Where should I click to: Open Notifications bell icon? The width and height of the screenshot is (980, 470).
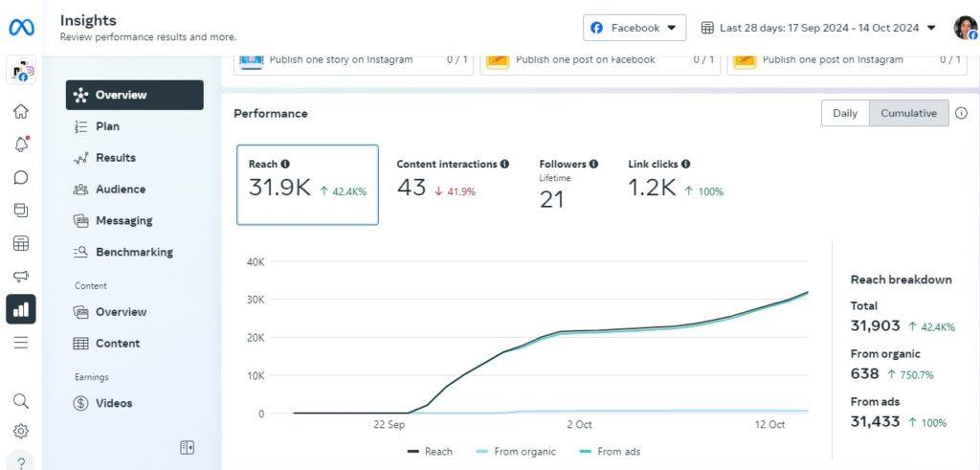point(20,145)
